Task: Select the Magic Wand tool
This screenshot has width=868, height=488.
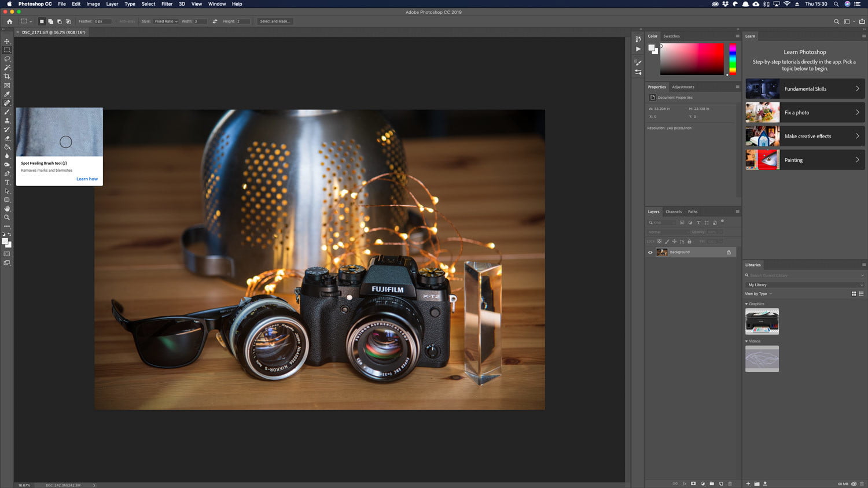Action: (x=7, y=68)
